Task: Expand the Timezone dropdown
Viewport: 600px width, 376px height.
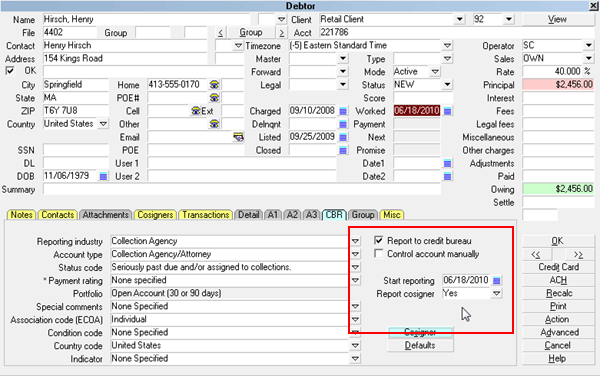Action: (x=447, y=46)
